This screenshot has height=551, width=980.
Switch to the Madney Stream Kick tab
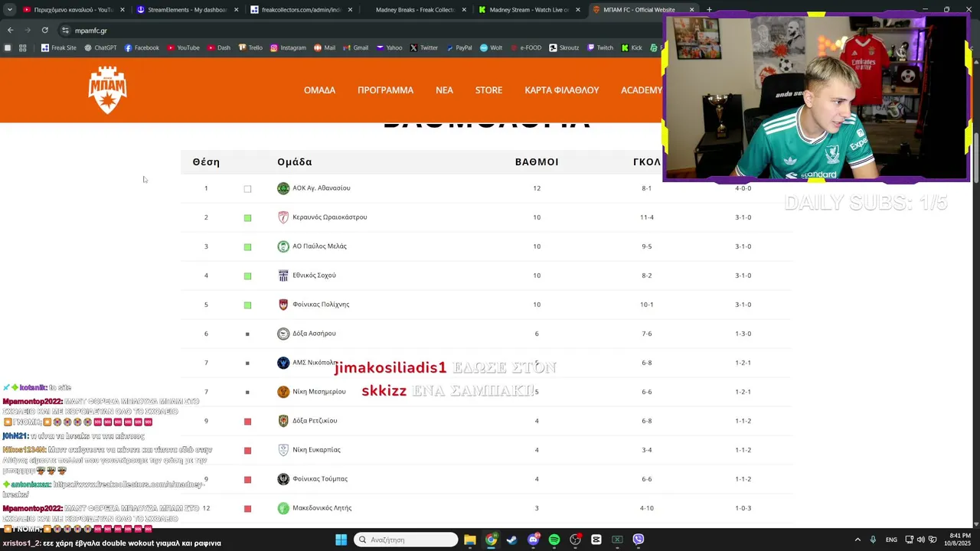pyautogui.click(x=528, y=10)
